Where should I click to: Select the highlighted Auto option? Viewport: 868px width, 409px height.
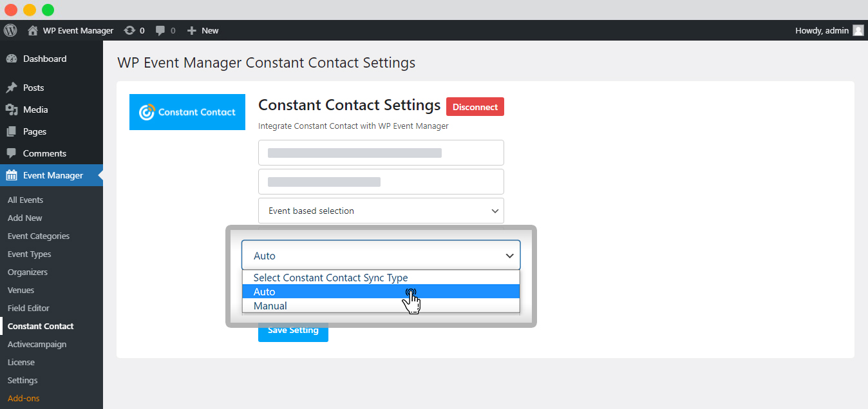click(381, 292)
